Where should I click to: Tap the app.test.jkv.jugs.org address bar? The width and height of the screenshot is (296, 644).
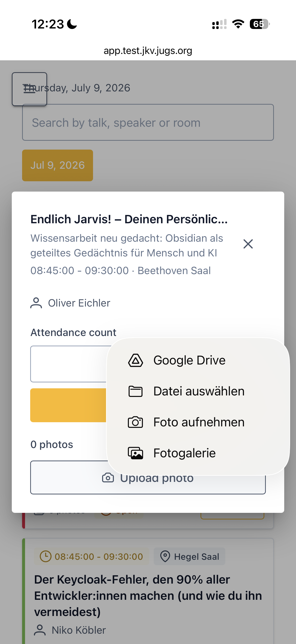click(148, 51)
